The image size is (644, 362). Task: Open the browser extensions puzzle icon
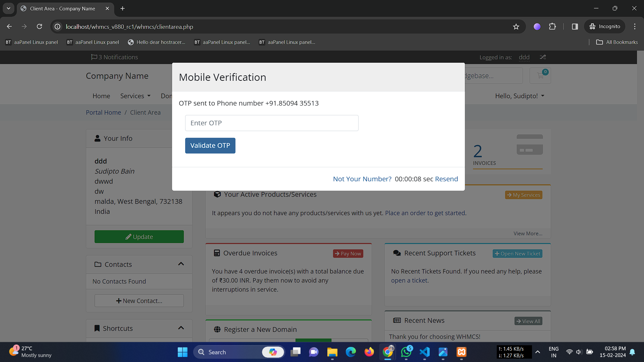[x=552, y=26]
